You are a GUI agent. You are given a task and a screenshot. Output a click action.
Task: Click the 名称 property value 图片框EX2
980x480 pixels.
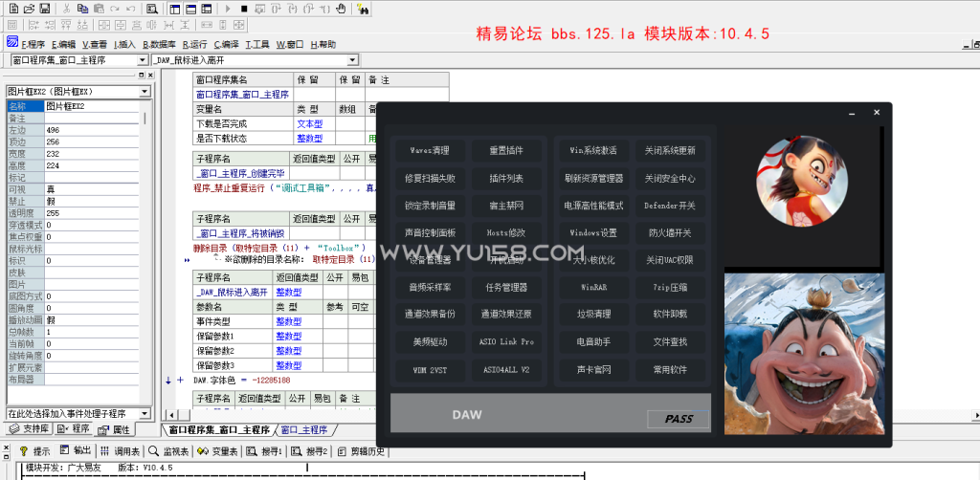pos(91,106)
